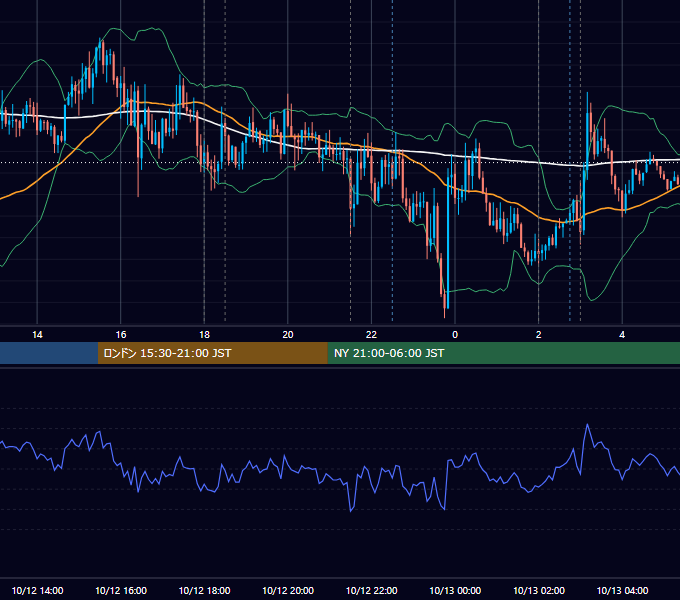Click the "22" hour label on price chart axis
Viewport: 680px width, 600px height.
pyautogui.click(x=371, y=335)
